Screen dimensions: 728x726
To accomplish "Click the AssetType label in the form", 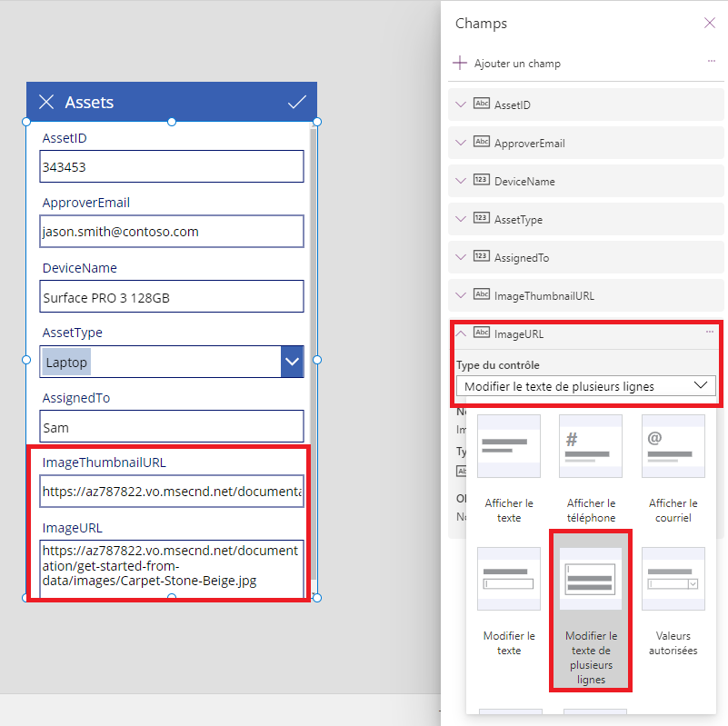I will point(73,333).
